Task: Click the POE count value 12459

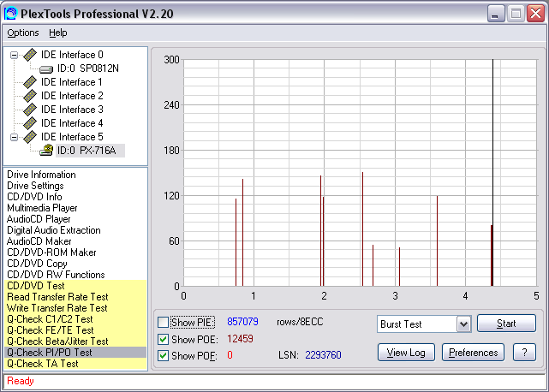Action: (x=240, y=339)
